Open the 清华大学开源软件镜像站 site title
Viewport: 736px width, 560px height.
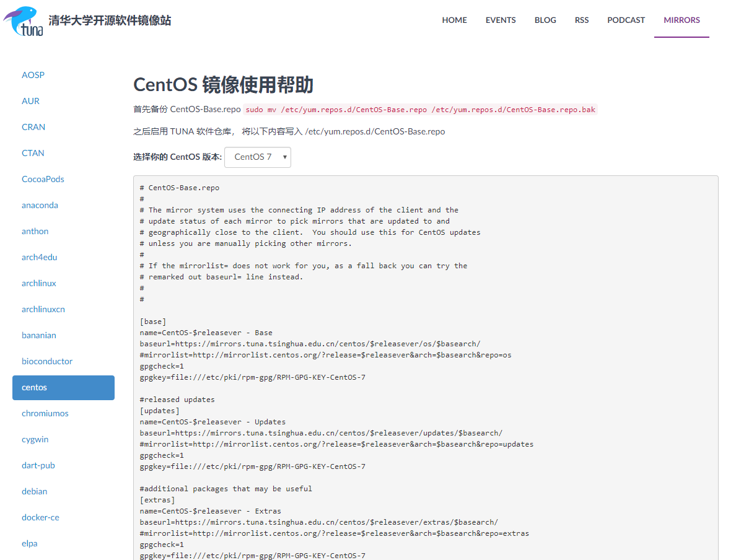(110, 20)
